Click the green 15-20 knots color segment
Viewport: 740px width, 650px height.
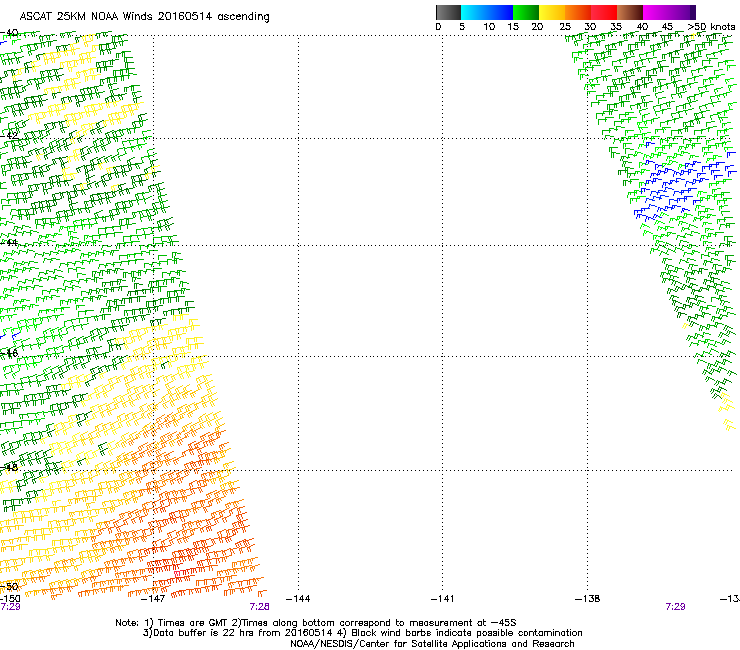[526, 12]
